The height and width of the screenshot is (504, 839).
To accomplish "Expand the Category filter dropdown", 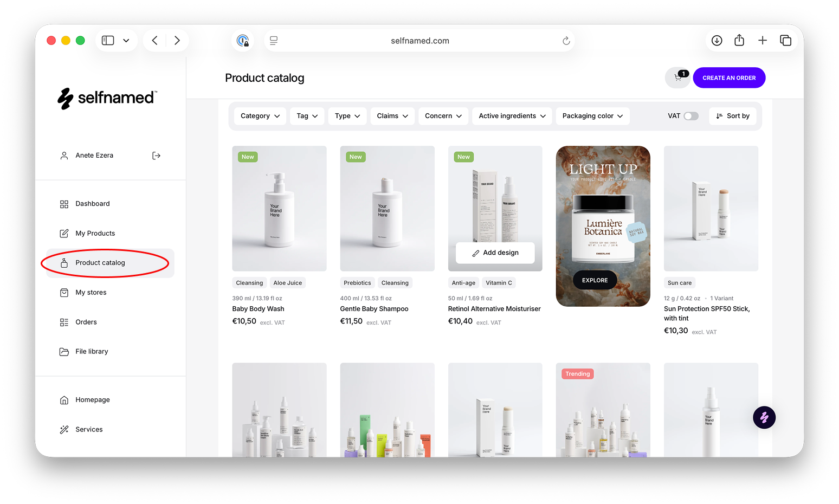I will click(x=260, y=116).
